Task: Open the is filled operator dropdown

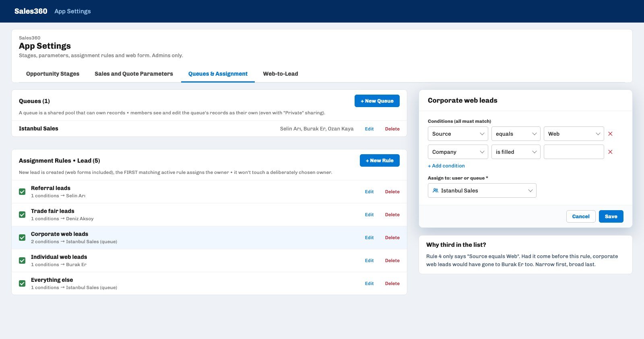Action: (x=516, y=152)
